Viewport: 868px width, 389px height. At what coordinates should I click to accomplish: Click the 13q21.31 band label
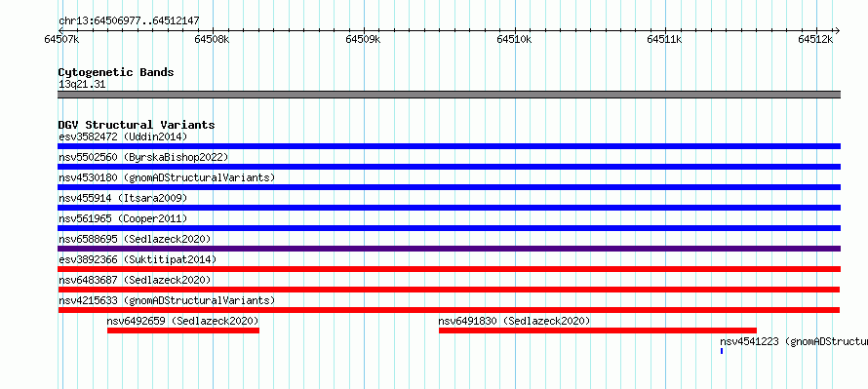[82, 85]
